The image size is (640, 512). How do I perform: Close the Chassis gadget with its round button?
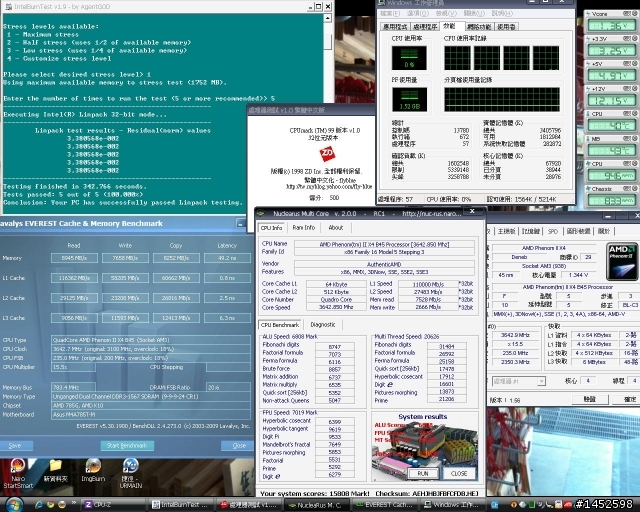pyautogui.click(x=635, y=189)
